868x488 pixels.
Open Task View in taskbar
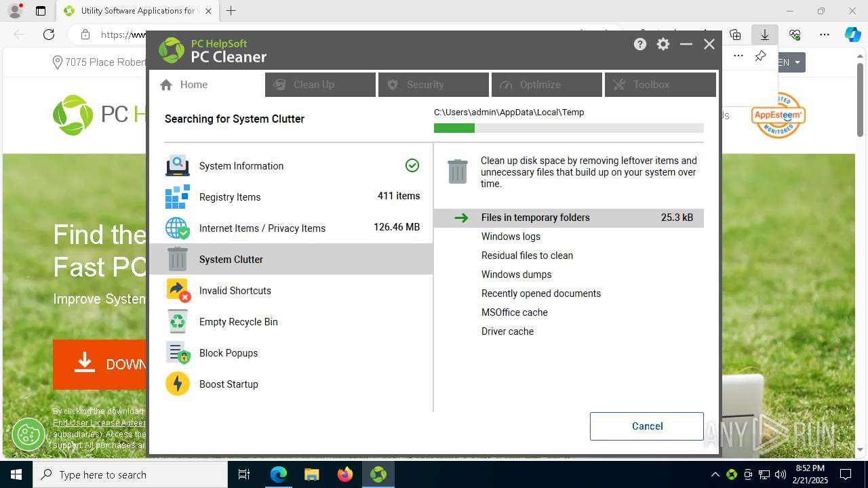(244, 474)
